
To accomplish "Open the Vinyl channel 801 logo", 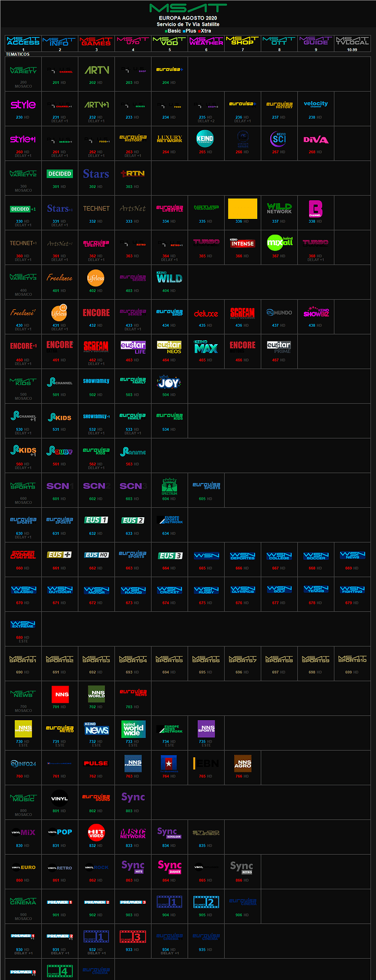I will [x=60, y=798].
